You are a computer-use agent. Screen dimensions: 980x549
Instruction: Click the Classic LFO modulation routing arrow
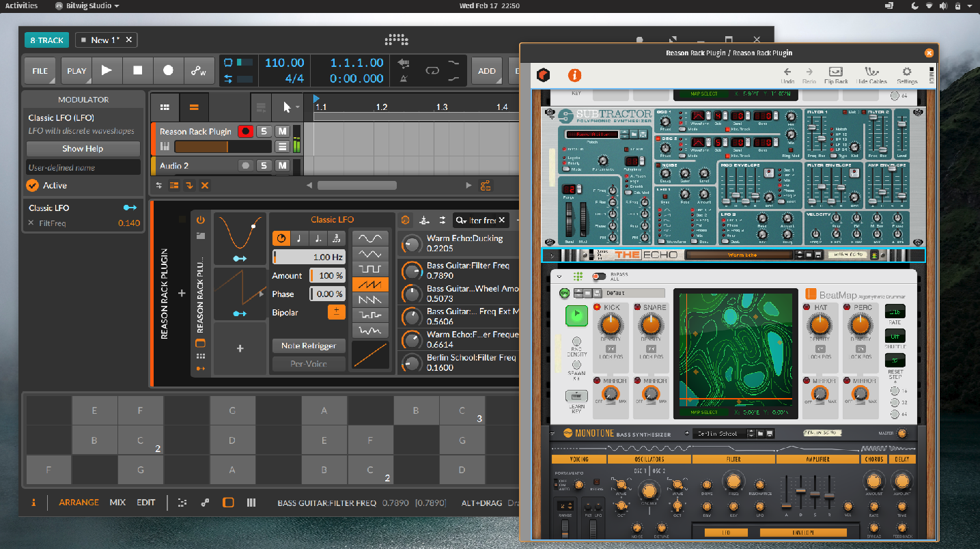click(x=130, y=208)
